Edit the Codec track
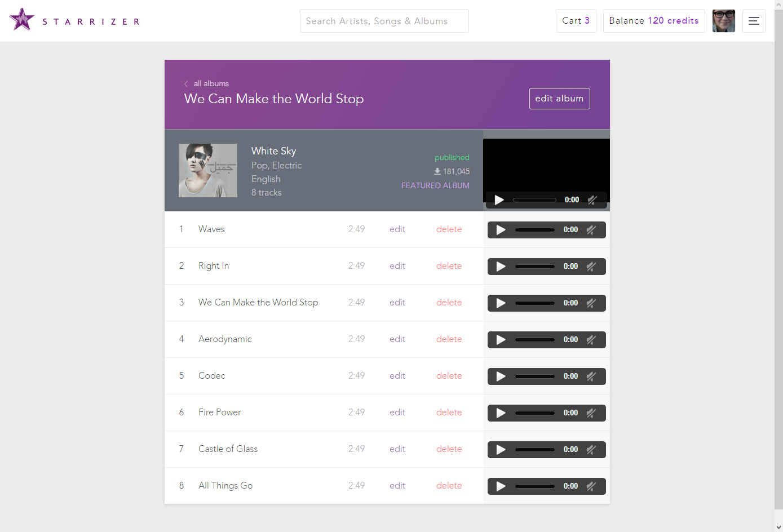The image size is (783, 532). coord(397,376)
